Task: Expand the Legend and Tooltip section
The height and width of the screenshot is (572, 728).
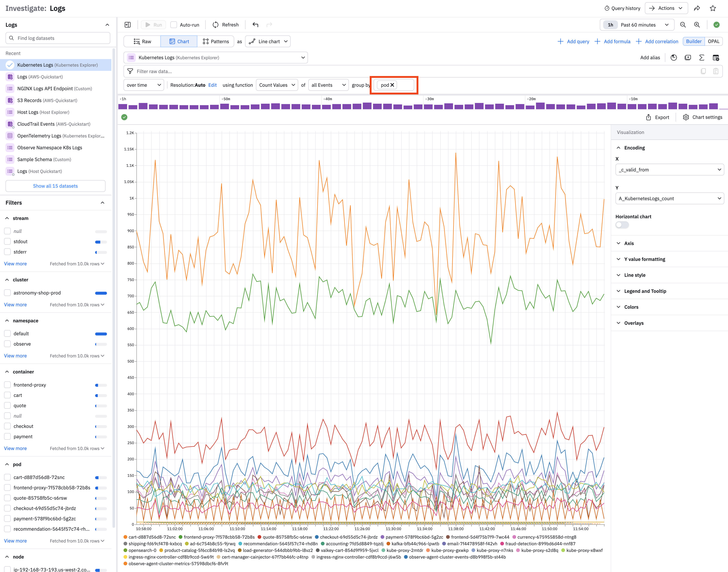Action: tap(645, 291)
